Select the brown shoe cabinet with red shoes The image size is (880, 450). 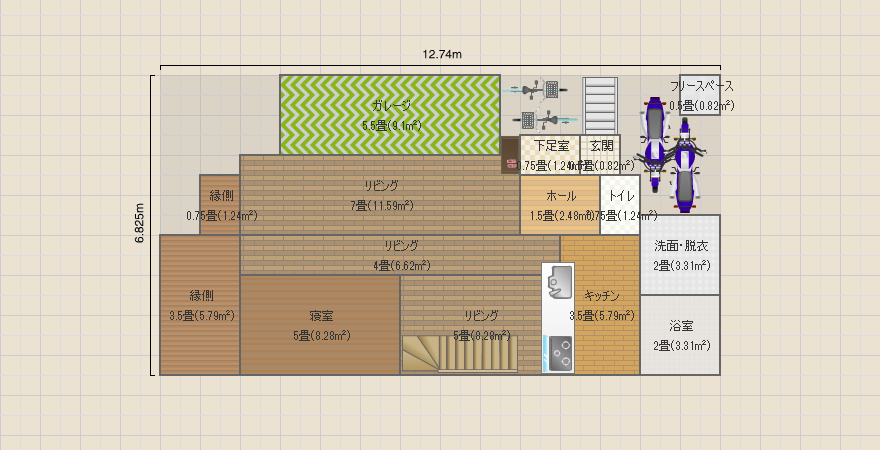click(x=510, y=155)
